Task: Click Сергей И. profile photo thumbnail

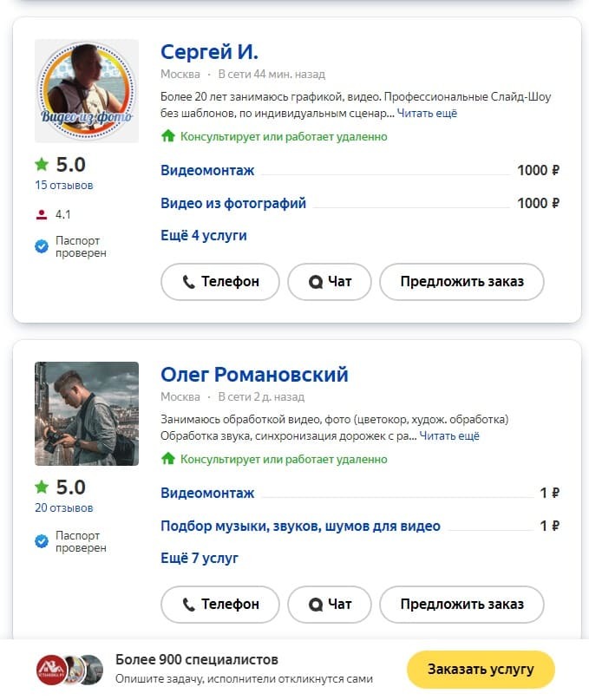Action: click(87, 91)
